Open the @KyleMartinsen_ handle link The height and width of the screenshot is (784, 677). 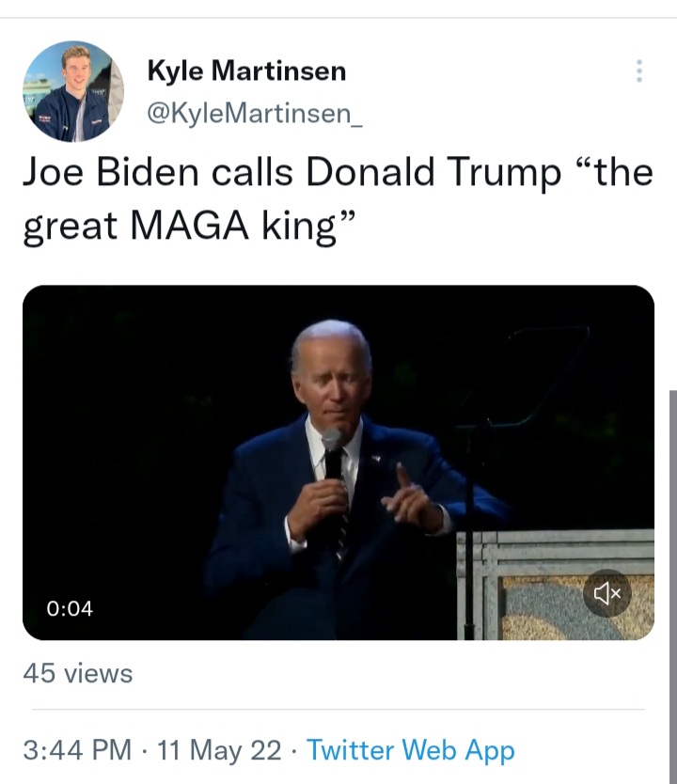point(255,114)
